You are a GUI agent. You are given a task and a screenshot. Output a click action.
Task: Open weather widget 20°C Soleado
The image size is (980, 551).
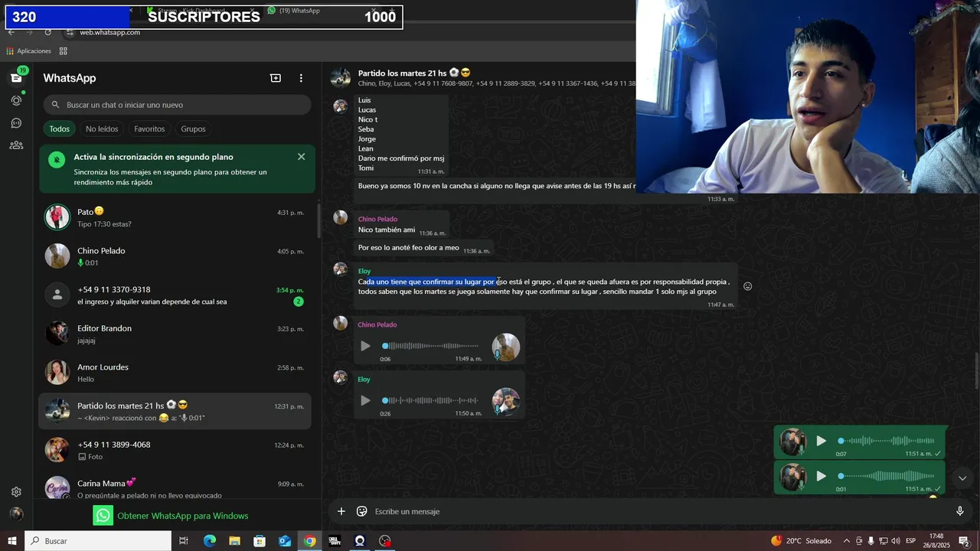801,541
